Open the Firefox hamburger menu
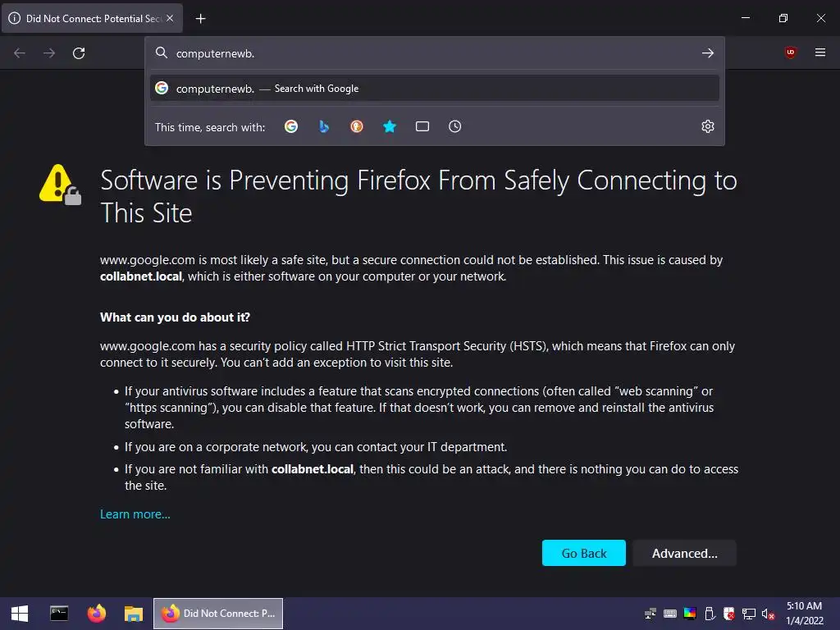Screen dimensions: 840x630 pos(820,52)
